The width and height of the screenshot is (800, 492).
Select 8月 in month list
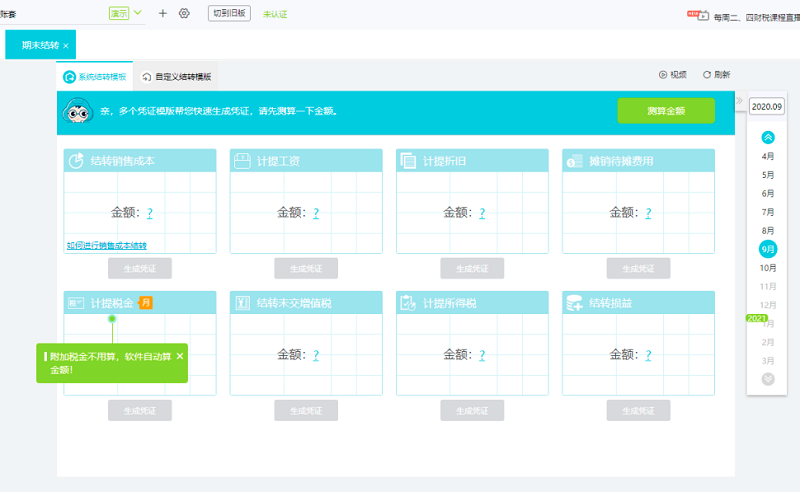768,231
